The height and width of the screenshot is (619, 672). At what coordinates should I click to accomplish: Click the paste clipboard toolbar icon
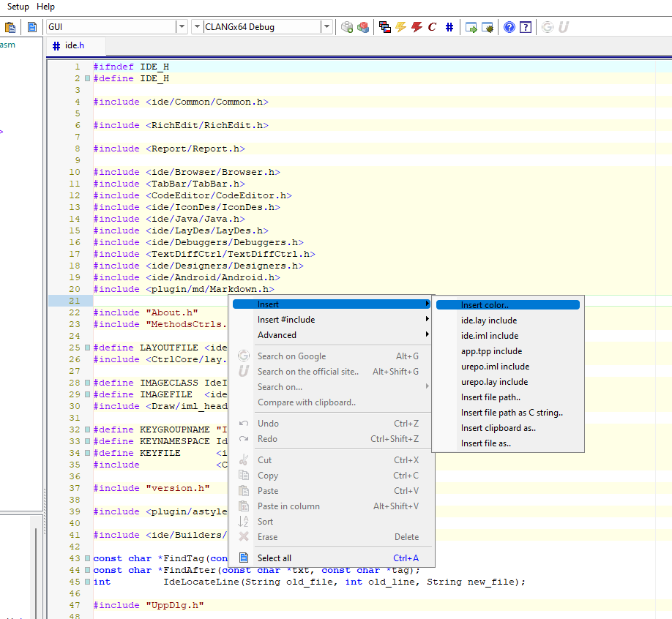10,27
